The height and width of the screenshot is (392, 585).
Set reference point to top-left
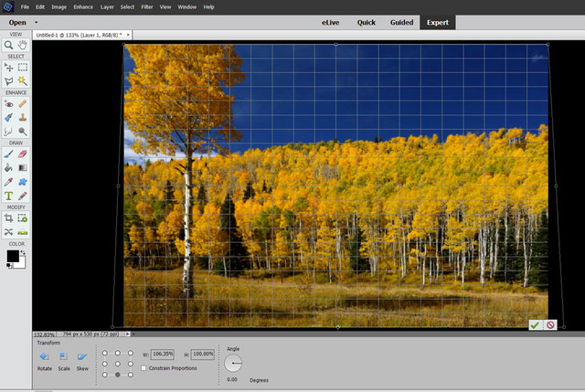coord(105,353)
